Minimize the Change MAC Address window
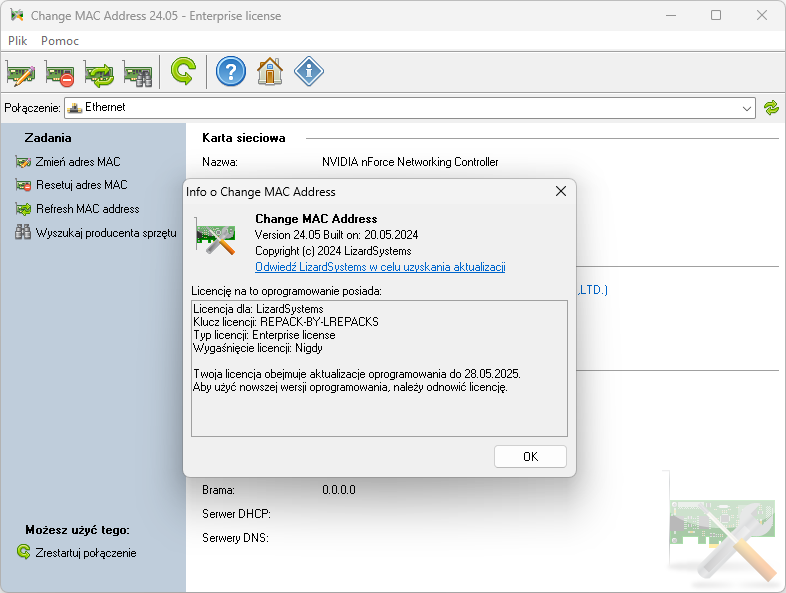The image size is (786, 593). (x=671, y=16)
